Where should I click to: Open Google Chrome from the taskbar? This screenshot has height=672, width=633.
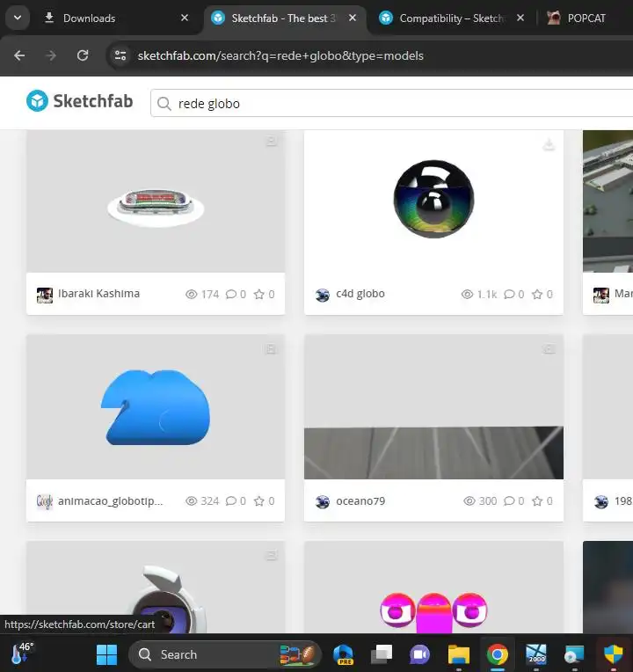498,655
